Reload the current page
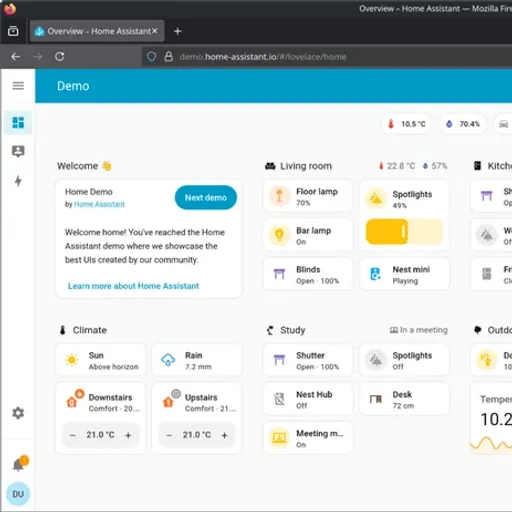Image resolution: width=512 pixels, height=512 pixels. (60, 57)
